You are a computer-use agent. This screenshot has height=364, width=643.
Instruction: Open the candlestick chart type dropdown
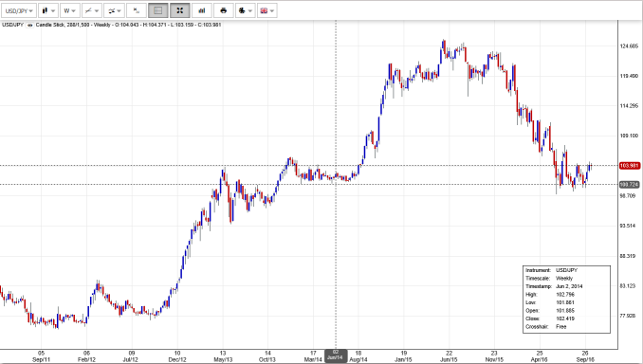coord(48,10)
